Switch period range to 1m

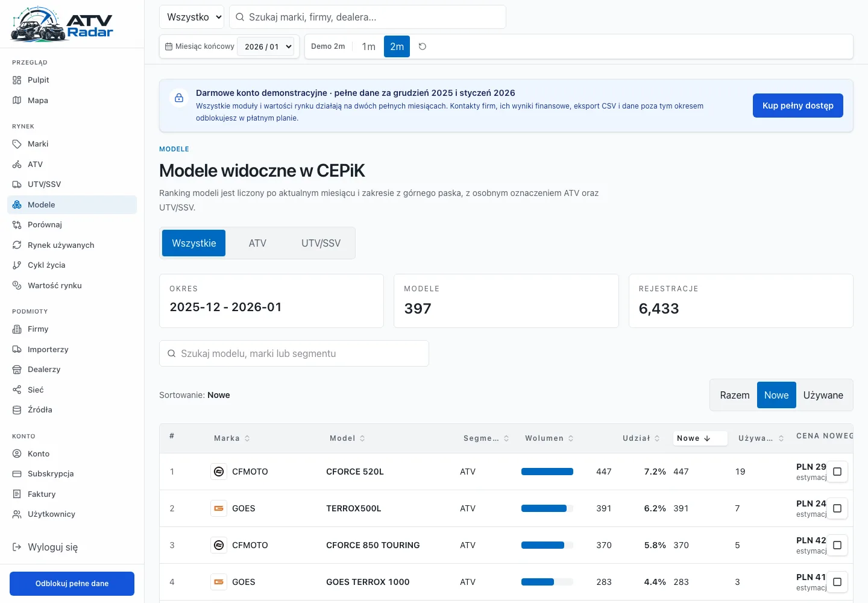369,46
